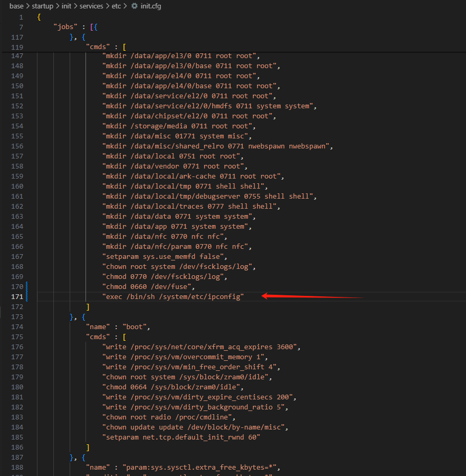This screenshot has height=476, width=466.
Task: Click the "mkdir /storage/media 0711 root root" line
Action: [179, 126]
